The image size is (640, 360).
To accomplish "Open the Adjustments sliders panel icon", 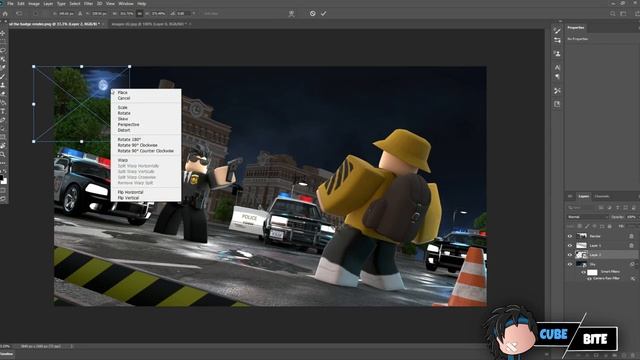I will (x=557, y=40).
